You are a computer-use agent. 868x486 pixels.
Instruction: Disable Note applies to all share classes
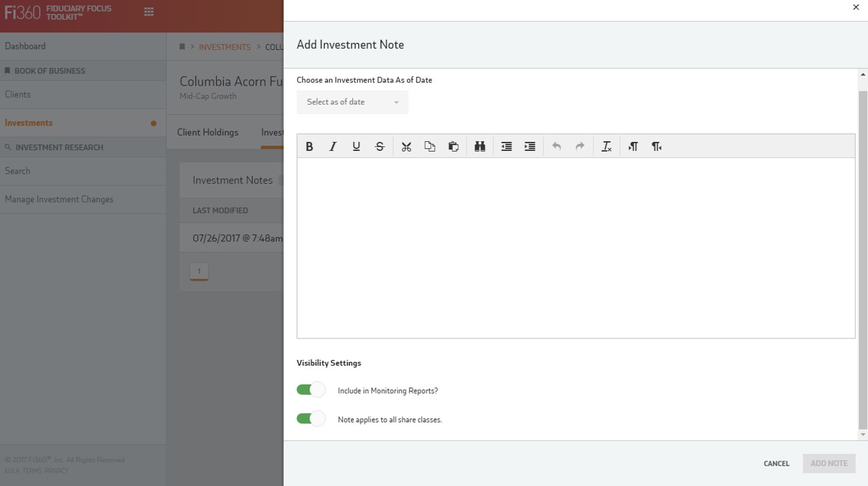311,419
